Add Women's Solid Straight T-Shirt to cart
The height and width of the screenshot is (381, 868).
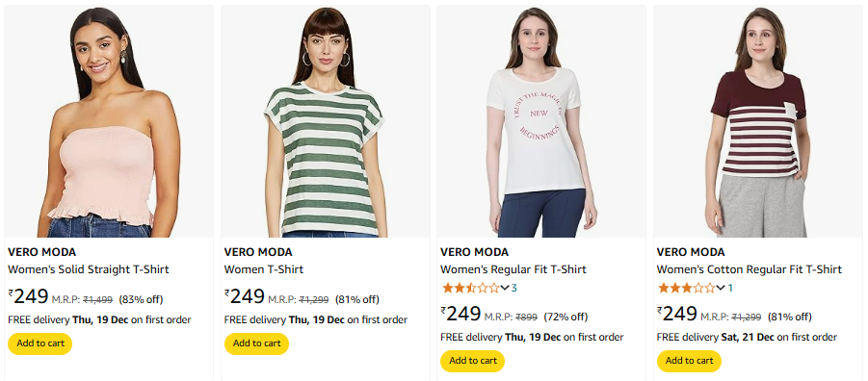pyautogui.click(x=40, y=343)
